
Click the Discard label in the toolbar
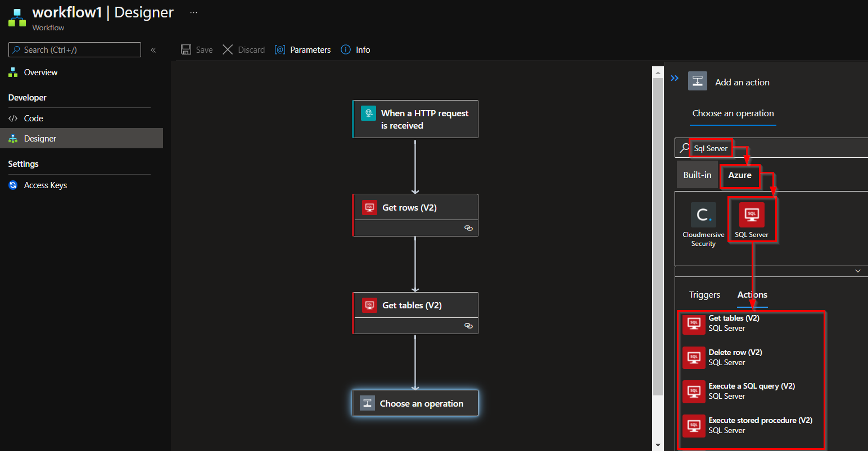click(251, 50)
